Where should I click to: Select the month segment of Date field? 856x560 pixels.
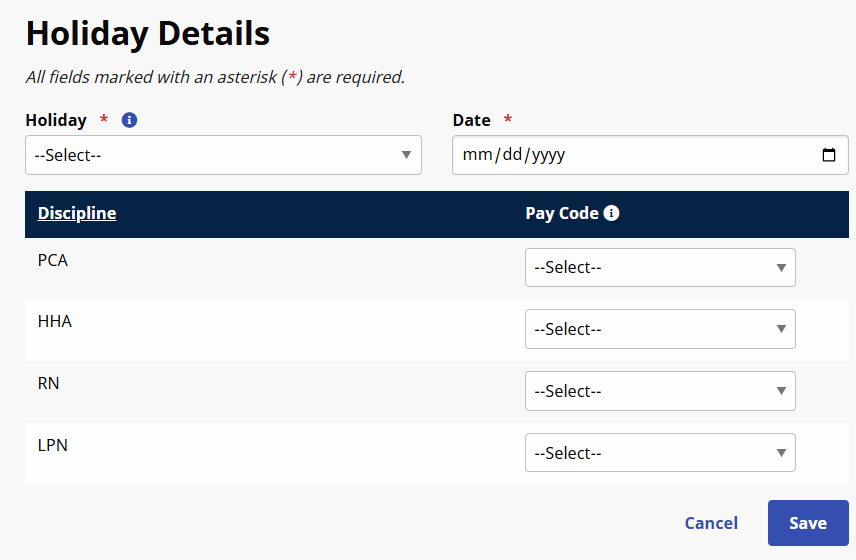[x=475, y=155]
